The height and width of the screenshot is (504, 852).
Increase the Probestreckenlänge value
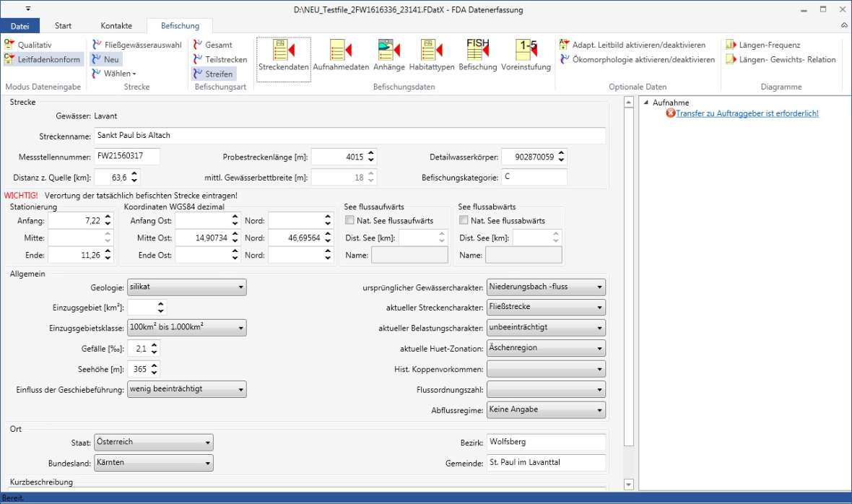pos(371,153)
